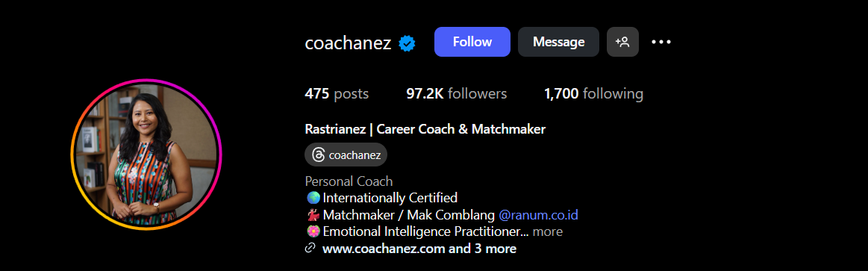
Task: Expand the bio with more
Action: coord(548,231)
